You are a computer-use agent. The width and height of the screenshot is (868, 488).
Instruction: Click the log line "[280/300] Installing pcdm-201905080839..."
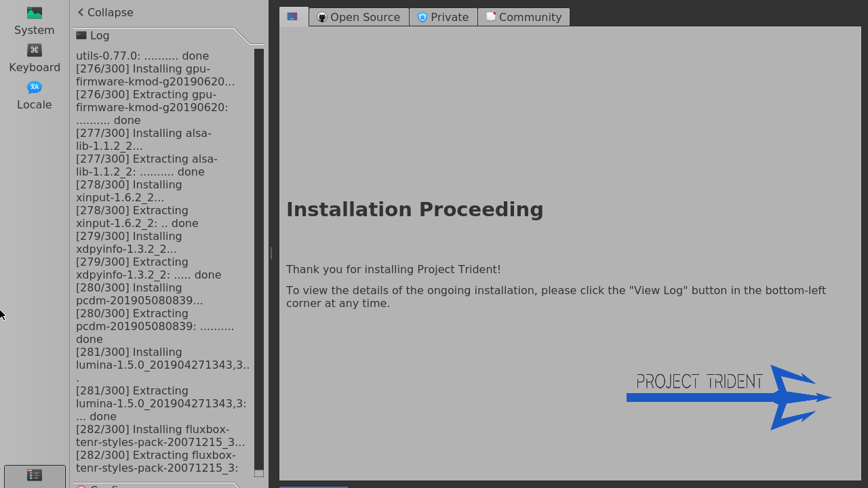140,294
